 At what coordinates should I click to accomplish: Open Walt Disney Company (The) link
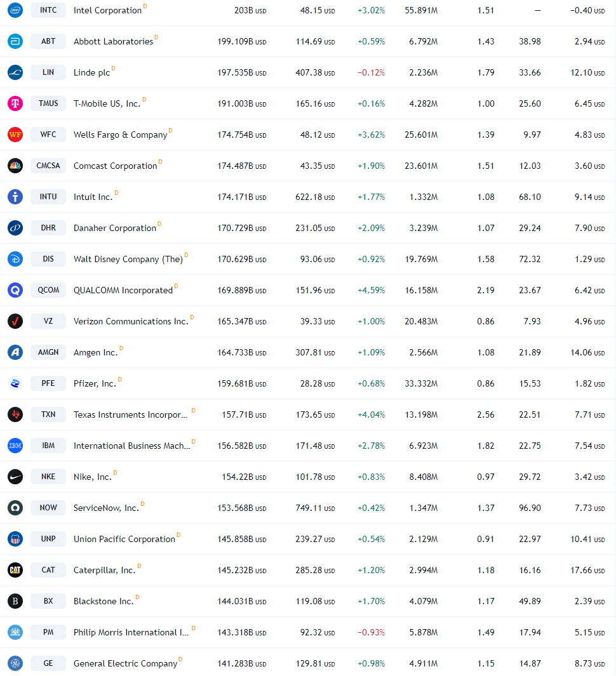tap(128, 259)
